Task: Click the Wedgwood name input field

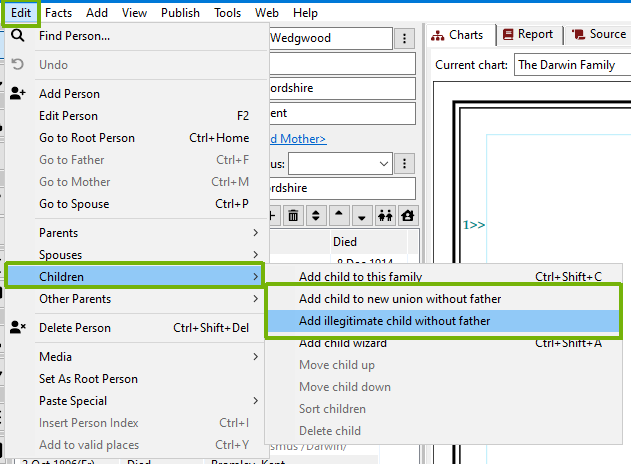Action: tap(328, 39)
